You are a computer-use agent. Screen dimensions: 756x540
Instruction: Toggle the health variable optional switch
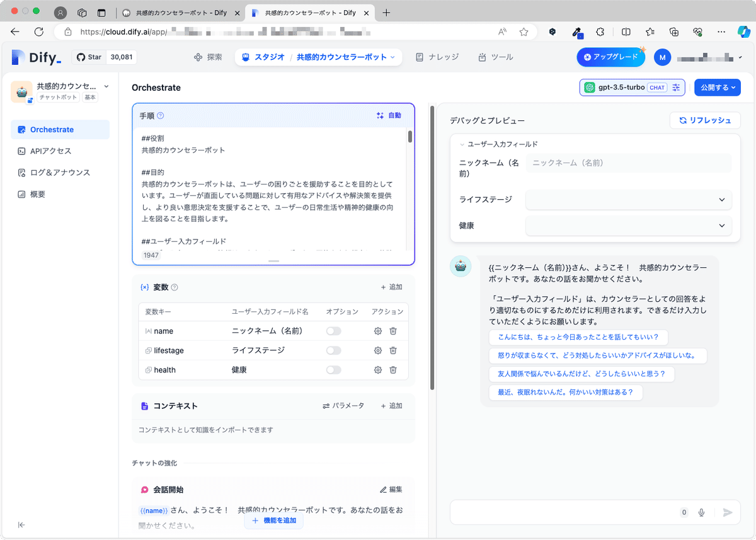(333, 370)
